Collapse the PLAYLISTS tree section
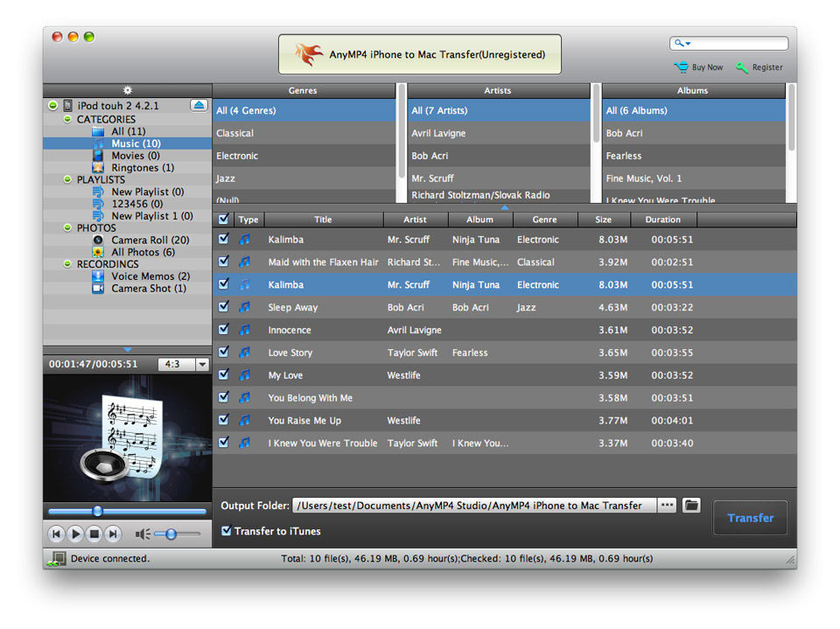840x629 pixels. tap(67, 179)
